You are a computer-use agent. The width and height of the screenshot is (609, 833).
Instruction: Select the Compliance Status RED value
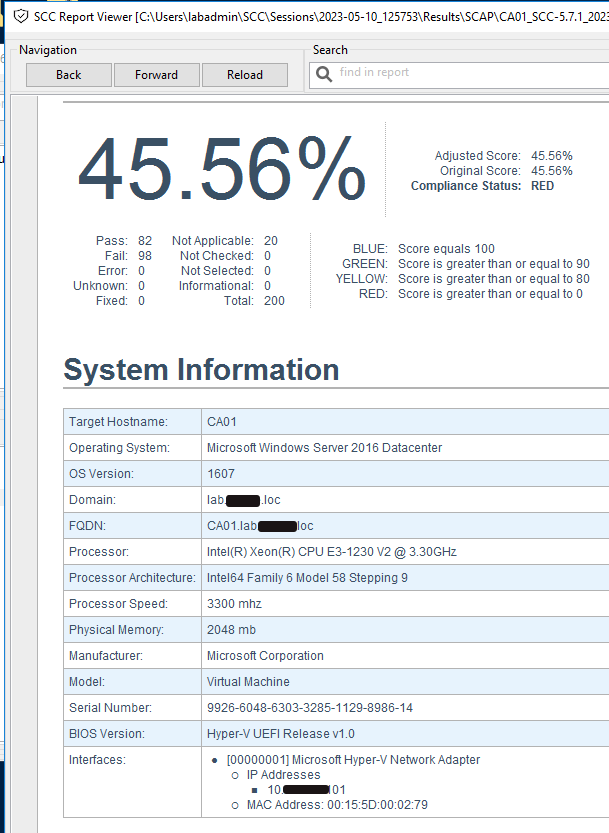pyautogui.click(x=543, y=186)
